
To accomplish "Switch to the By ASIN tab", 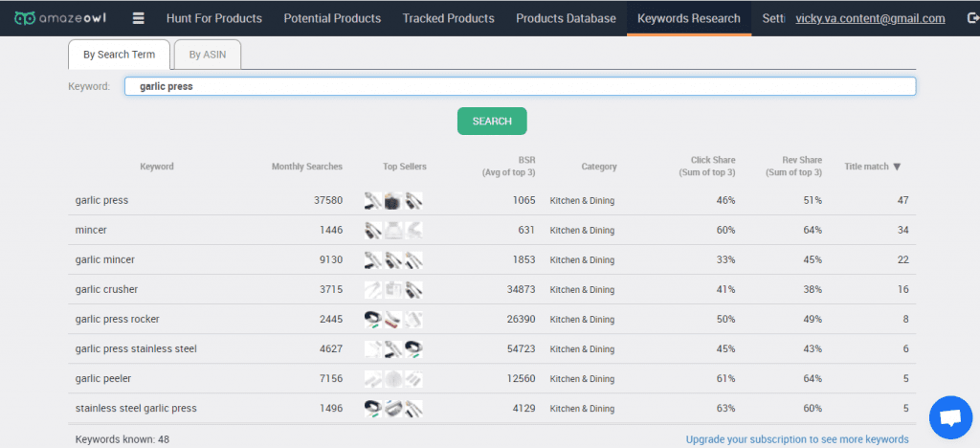I will point(208,55).
